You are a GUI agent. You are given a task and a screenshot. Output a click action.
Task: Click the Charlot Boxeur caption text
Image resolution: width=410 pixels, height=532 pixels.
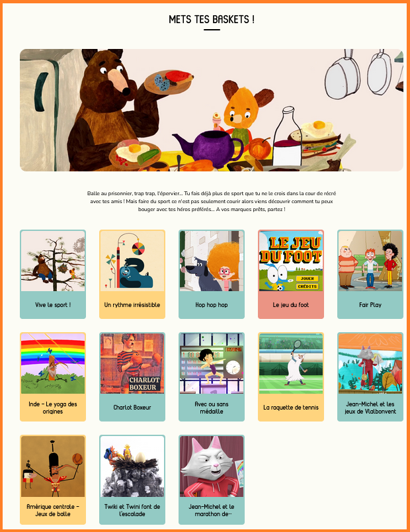(x=132, y=407)
